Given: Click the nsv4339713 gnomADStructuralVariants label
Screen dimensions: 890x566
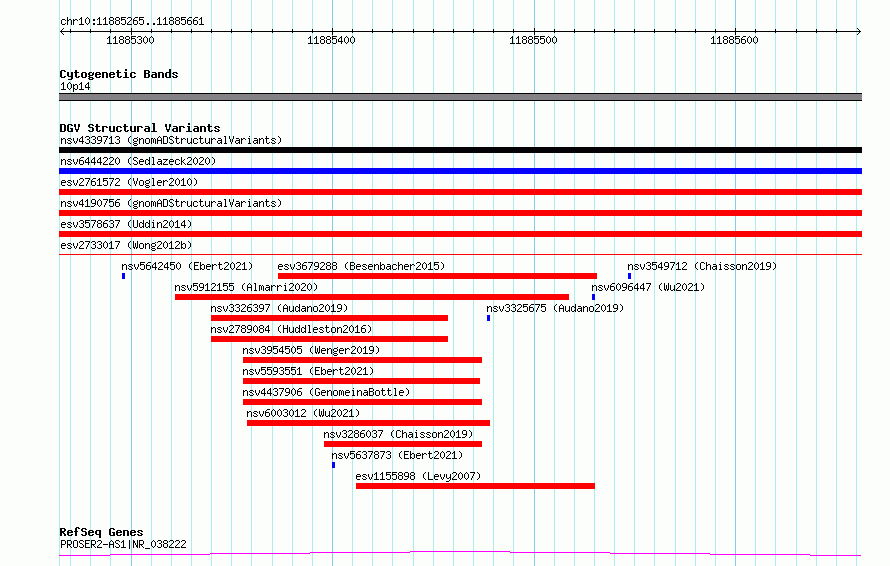Looking at the screenshot, I should coord(171,140).
